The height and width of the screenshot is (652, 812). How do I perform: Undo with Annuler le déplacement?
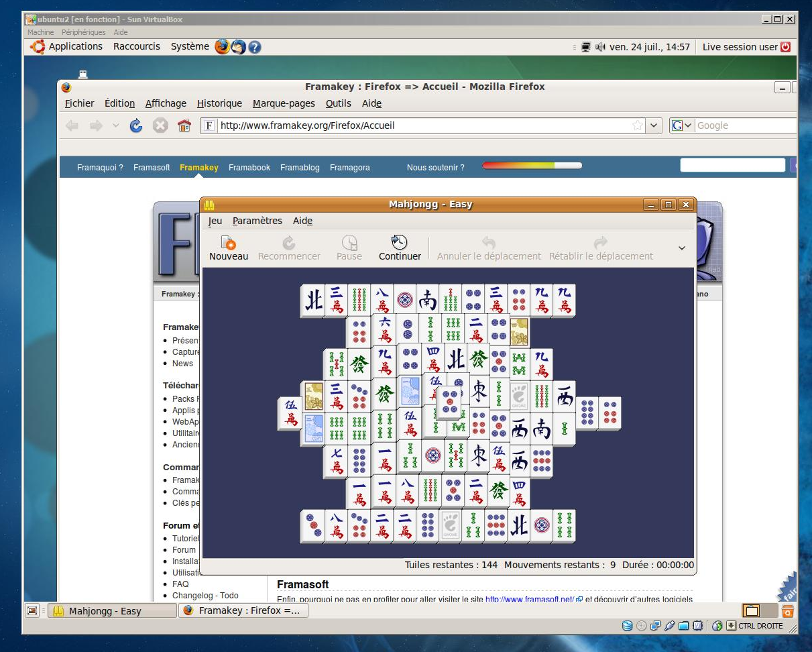pos(489,248)
